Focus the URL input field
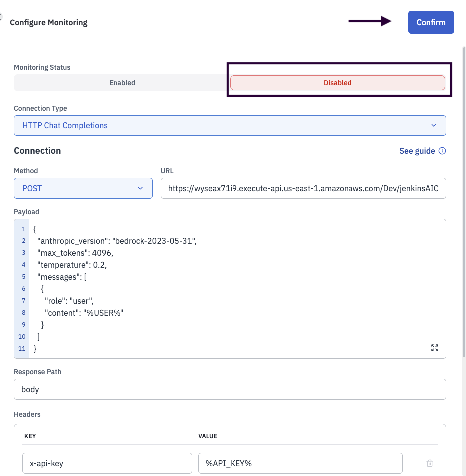 pyautogui.click(x=303, y=188)
